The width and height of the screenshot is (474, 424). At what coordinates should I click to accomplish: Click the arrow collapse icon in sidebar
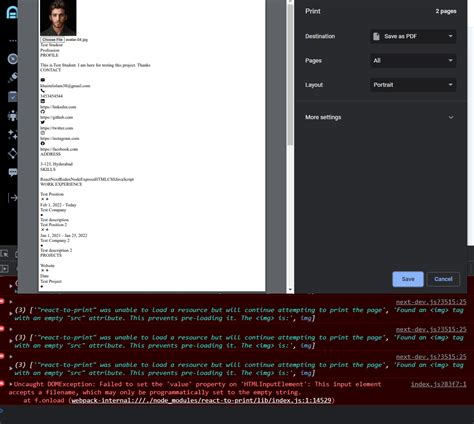(x=13, y=198)
